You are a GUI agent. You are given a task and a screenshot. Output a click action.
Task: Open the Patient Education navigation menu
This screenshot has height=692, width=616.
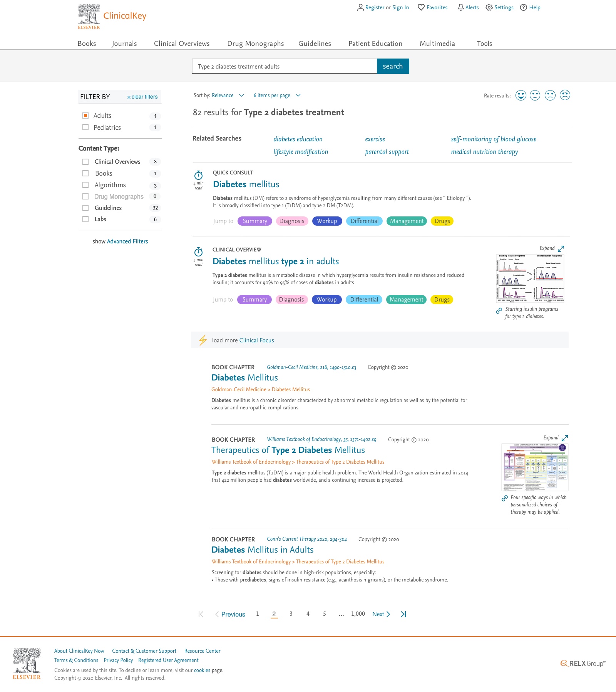375,44
